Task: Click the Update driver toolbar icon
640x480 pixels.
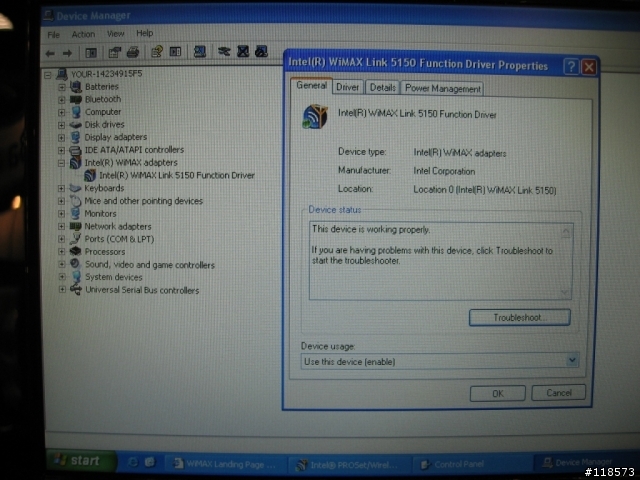Action: [224, 51]
